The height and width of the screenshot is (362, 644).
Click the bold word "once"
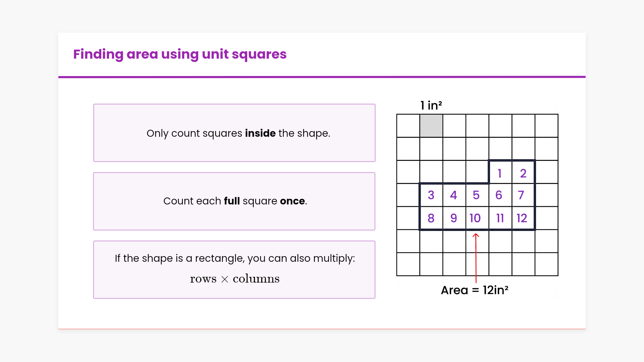[292, 201]
